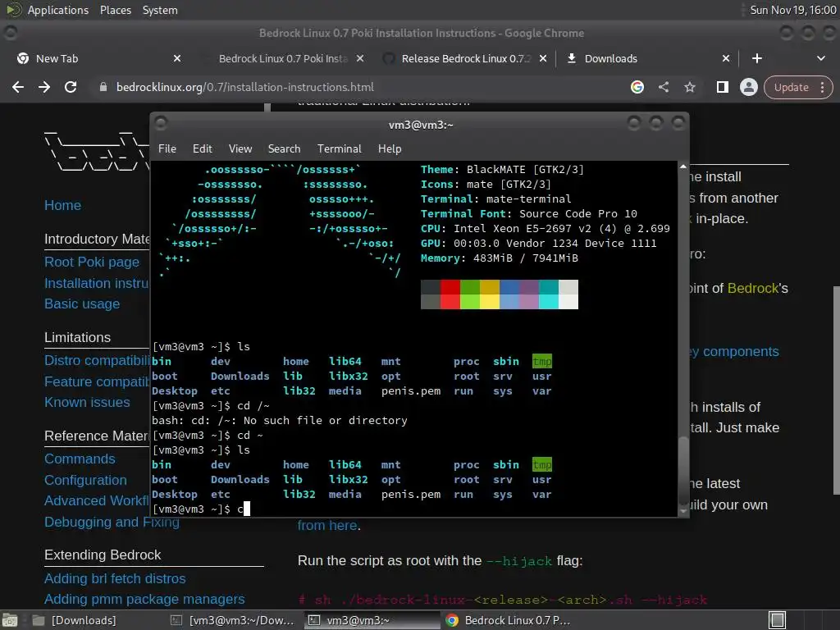Reload the Bedrock installation page

[71, 87]
